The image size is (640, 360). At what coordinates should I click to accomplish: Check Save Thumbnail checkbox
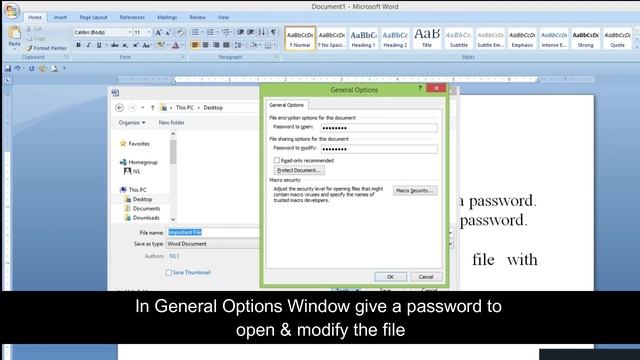pos(169,273)
